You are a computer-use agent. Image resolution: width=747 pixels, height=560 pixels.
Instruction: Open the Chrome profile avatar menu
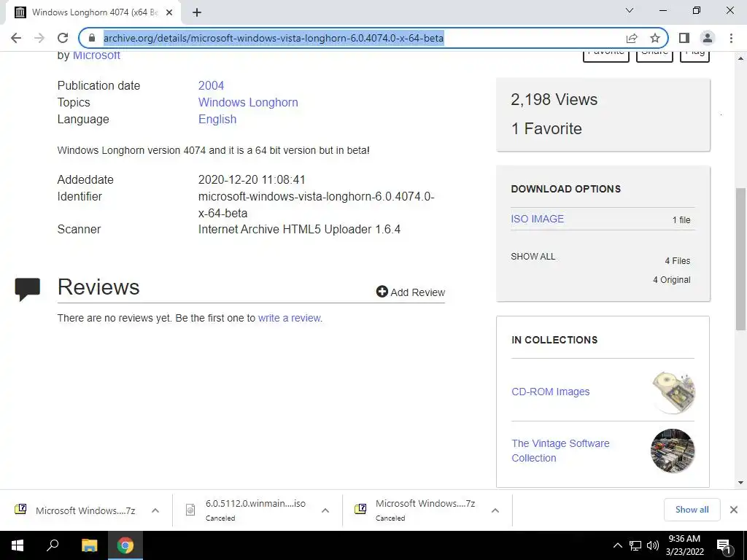(708, 38)
